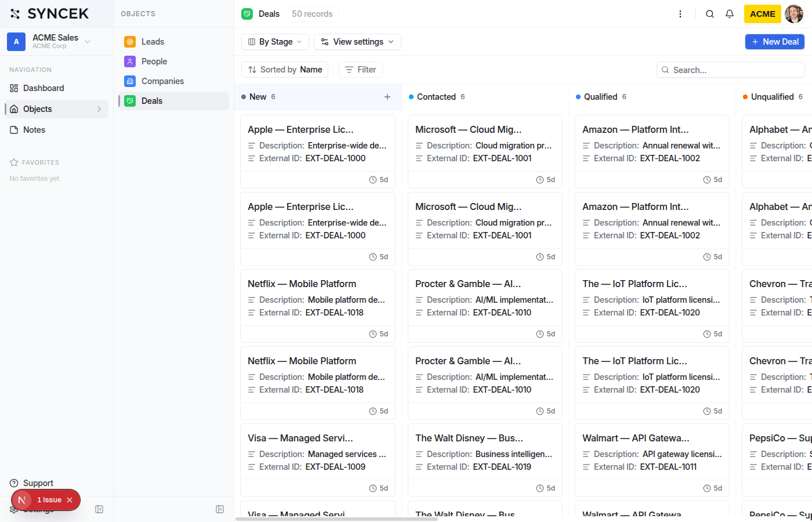Open the first The — IoT Platform Lic... card
The image size is (812, 522).
652,306
